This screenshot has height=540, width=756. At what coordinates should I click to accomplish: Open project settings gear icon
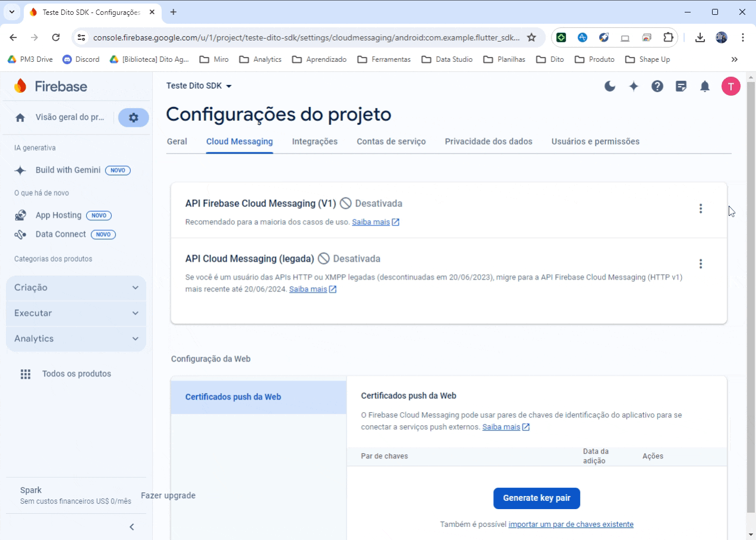click(134, 118)
